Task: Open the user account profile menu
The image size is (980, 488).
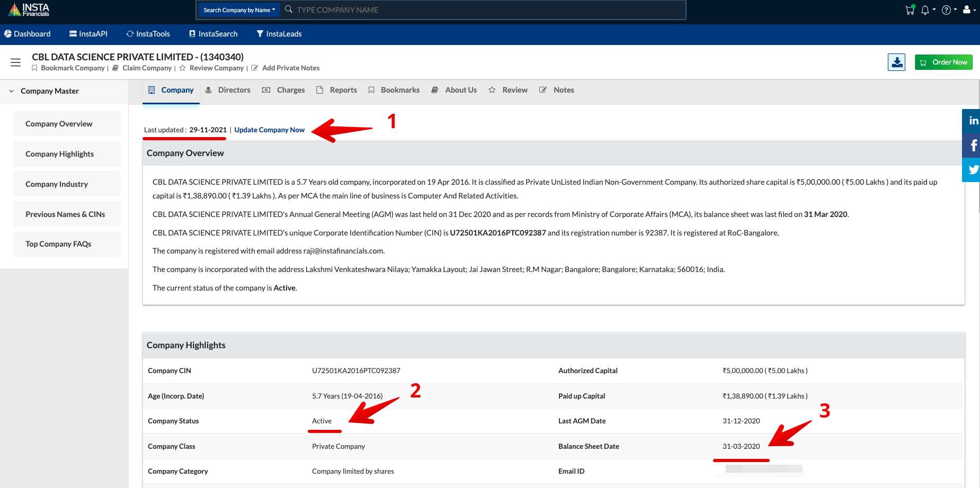Action: point(967,10)
